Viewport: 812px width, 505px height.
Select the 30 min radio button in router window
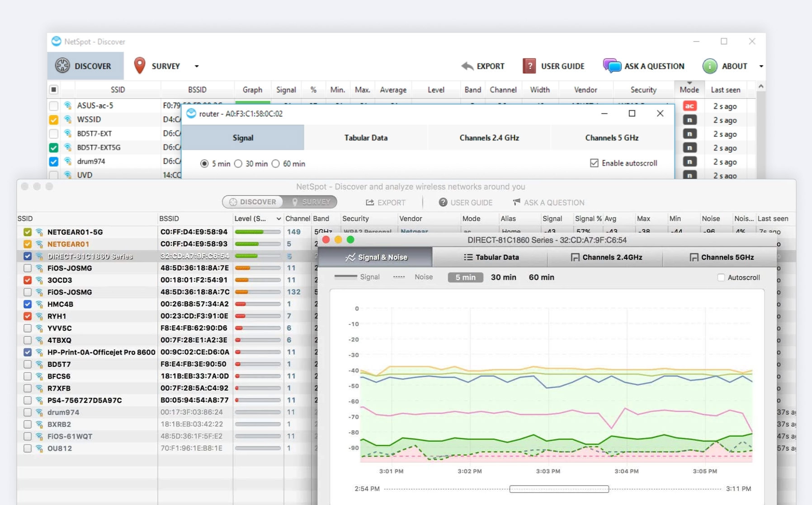click(238, 164)
